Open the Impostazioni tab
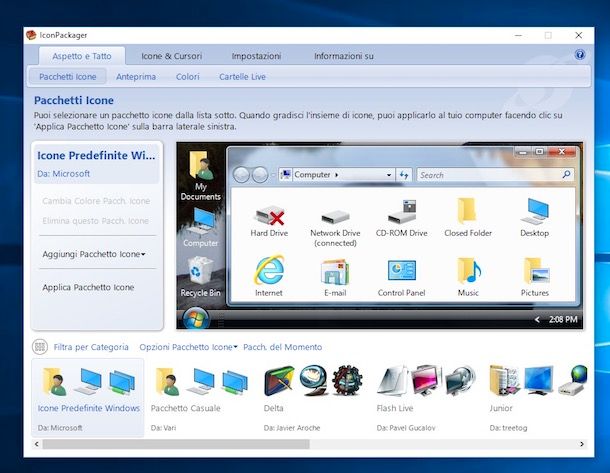The height and width of the screenshot is (473, 610). point(256,56)
